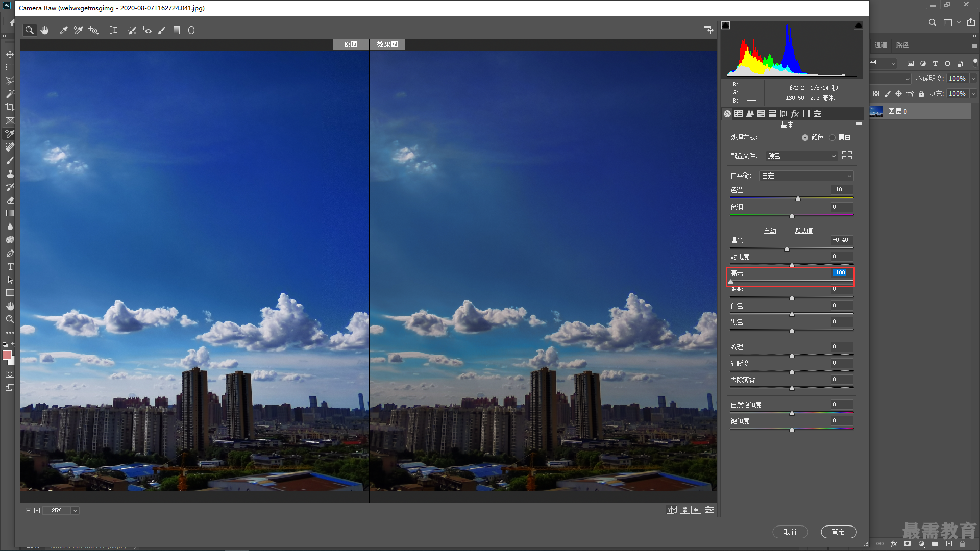Zoom in with the plus button
Screen dimensions: 980x551
[37, 510]
